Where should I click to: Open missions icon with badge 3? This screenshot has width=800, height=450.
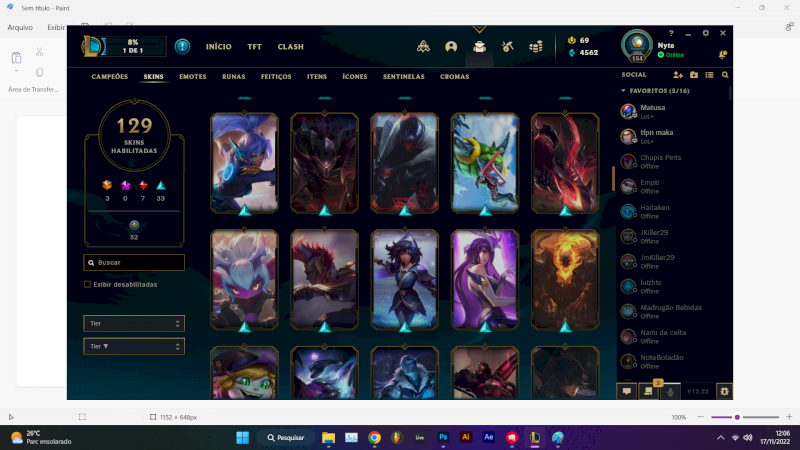[x=648, y=390]
